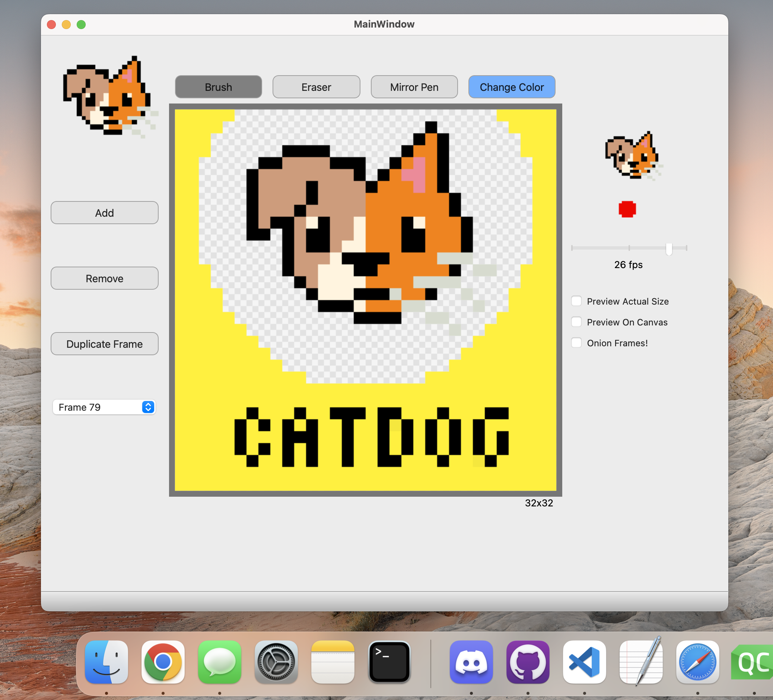Screen dimensions: 773x700
Task: Launch Visual Studio Code from dock
Action: (584, 662)
